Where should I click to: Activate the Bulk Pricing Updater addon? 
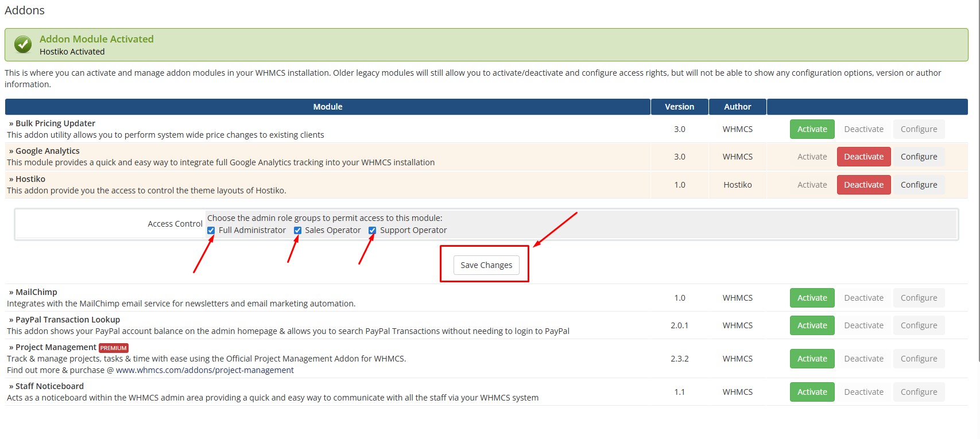(x=812, y=129)
